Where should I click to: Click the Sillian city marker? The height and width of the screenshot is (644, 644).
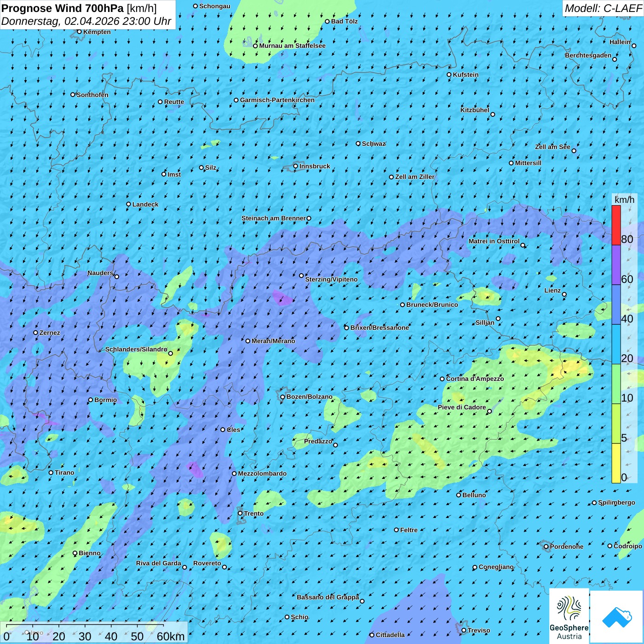click(x=498, y=318)
